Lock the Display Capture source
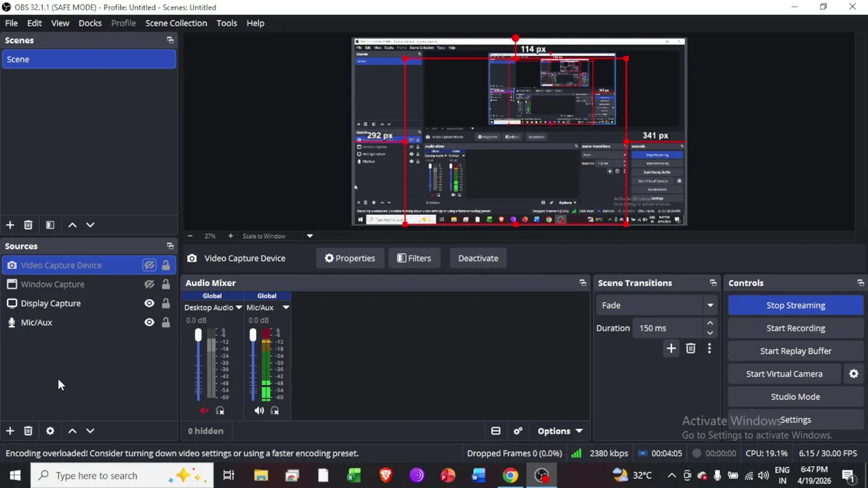The image size is (868, 488). tap(165, 303)
